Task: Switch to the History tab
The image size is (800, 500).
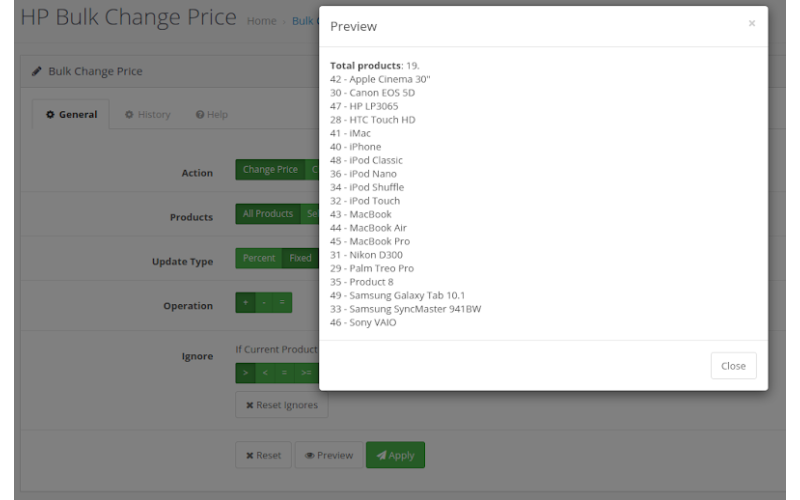Action: pyautogui.click(x=147, y=114)
